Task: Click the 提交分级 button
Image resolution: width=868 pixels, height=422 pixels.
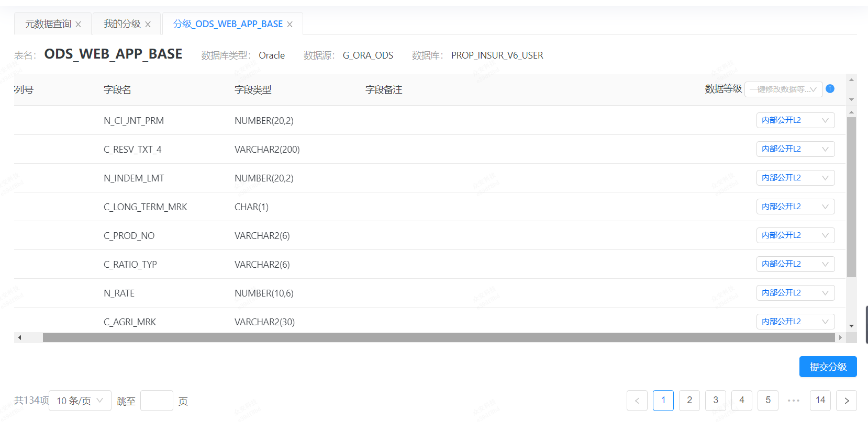Action: 828,367
